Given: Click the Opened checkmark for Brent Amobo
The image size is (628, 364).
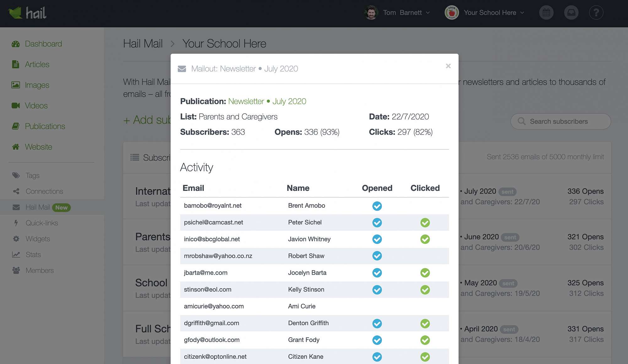Looking at the screenshot, I should (x=377, y=206).
